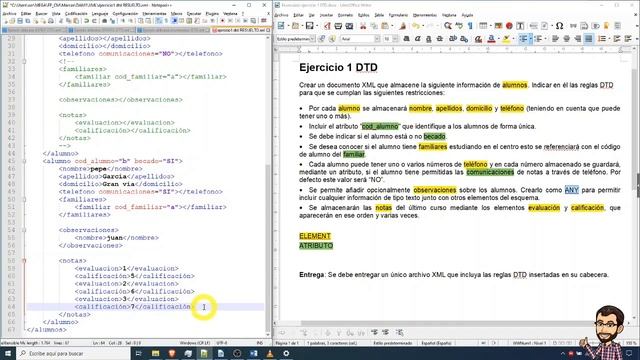This screenshot has height=360, width=640.
Task: Toggle Strikethrough in Writer formatting bar
Action: [x=440, y=38]
